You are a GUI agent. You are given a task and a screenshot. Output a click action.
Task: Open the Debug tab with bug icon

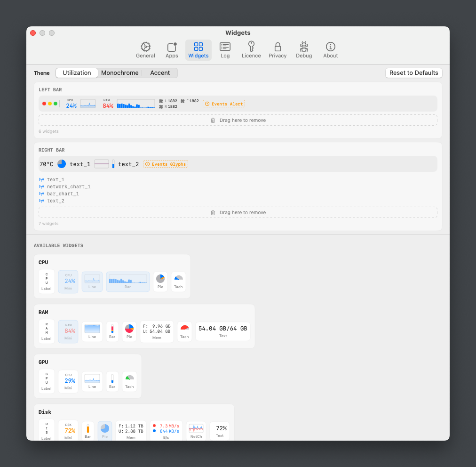point(304,50)
